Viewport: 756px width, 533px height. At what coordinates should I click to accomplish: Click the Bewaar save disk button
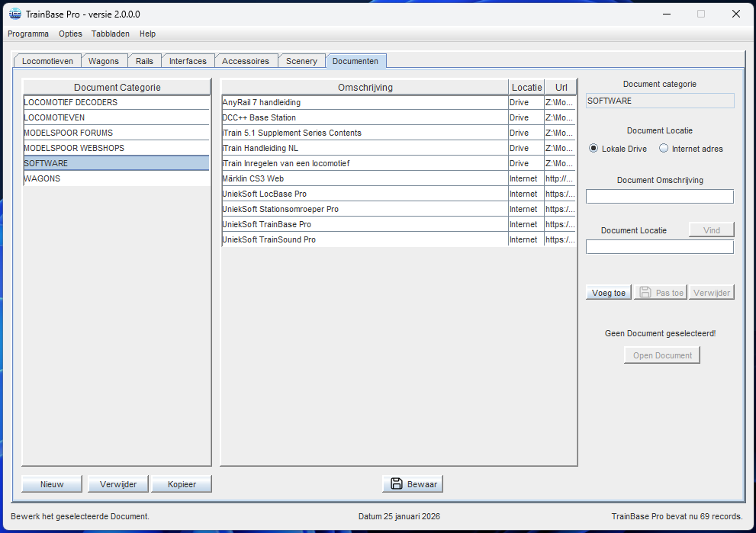413,484
